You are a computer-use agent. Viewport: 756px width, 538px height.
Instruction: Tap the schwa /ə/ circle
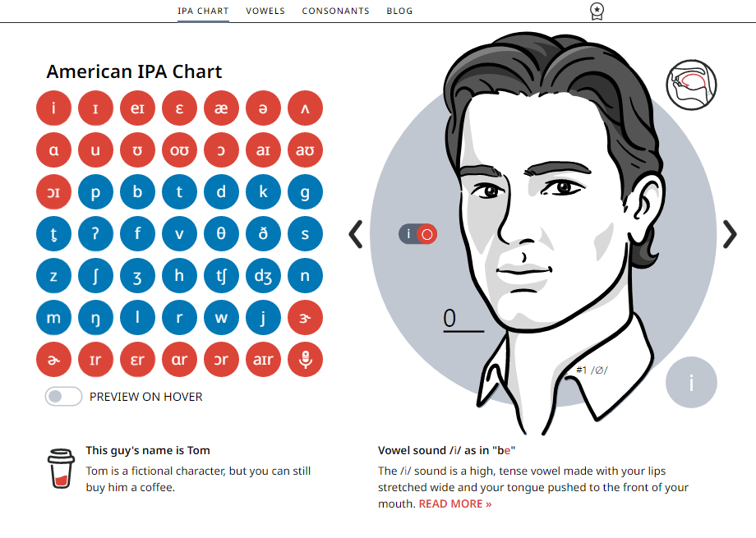coord(263,108)
